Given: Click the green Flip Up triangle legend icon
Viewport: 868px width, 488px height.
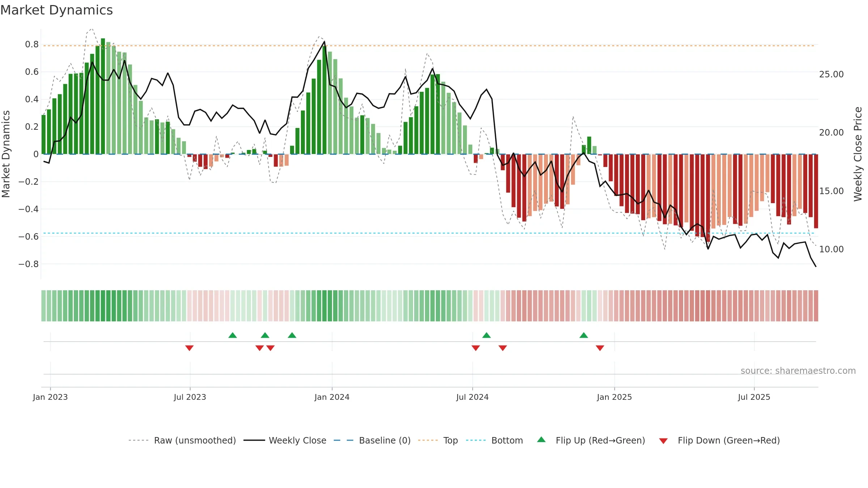Looking at the screenshot, I should pyautogui.click(x=541, y=440).
